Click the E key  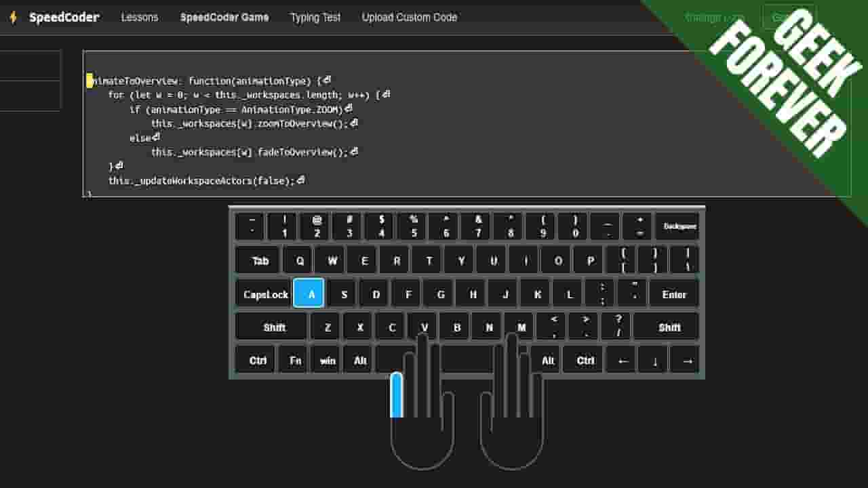coord(363,260)
